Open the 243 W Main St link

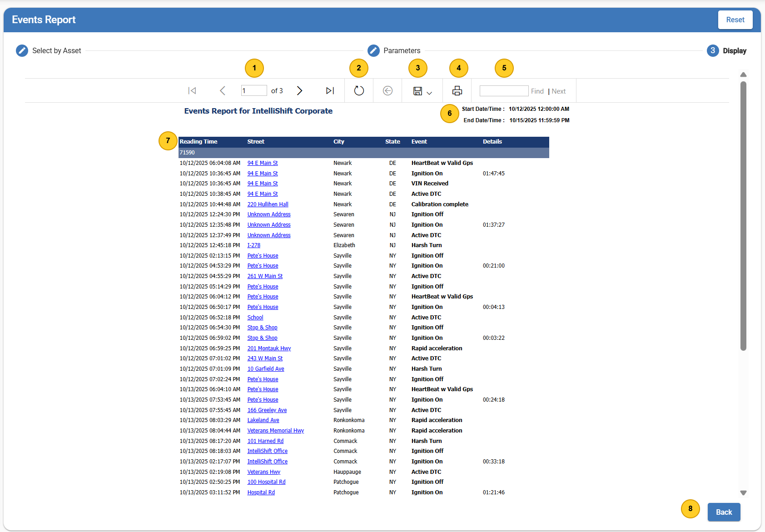point(265,358)
